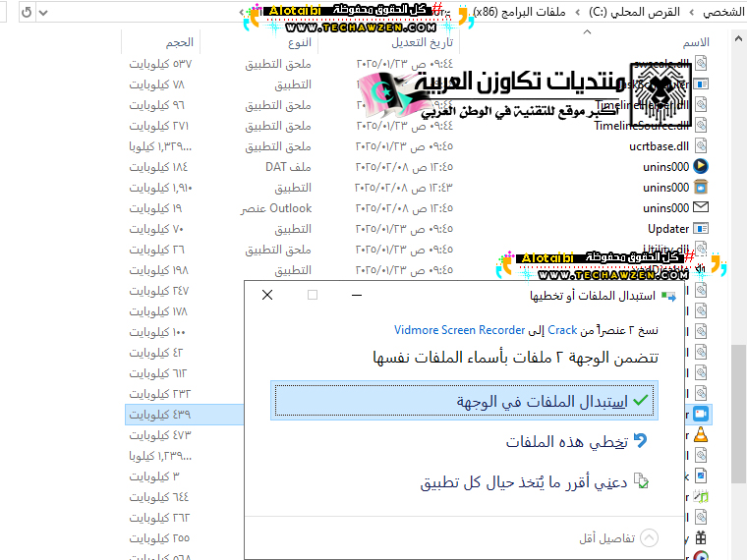The width and height of the screenshot is (747, 560).
Task: Sort by الاسم column header
Action: click(696, 43)
